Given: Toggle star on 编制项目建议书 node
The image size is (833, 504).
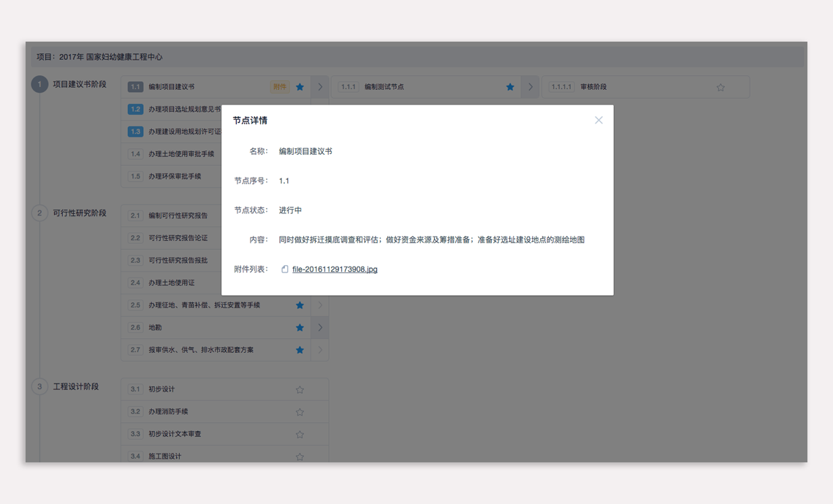Looking at the screenshot, I should 300,87.
